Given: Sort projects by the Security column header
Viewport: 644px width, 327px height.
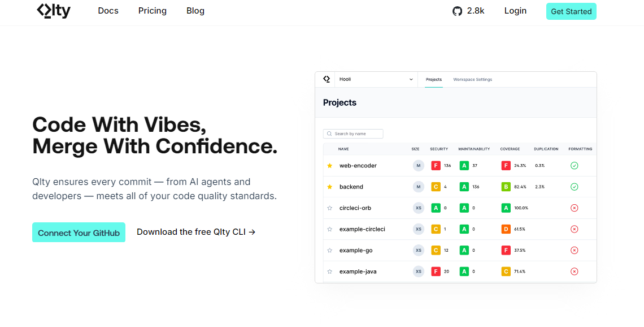Looking at the screenshot, I should point(438,149).
